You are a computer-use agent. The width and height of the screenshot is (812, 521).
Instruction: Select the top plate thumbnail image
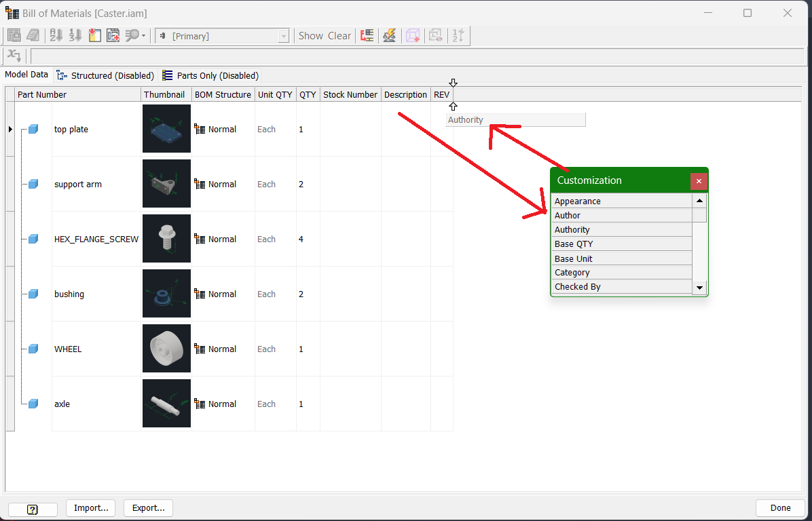coord(167,129)
